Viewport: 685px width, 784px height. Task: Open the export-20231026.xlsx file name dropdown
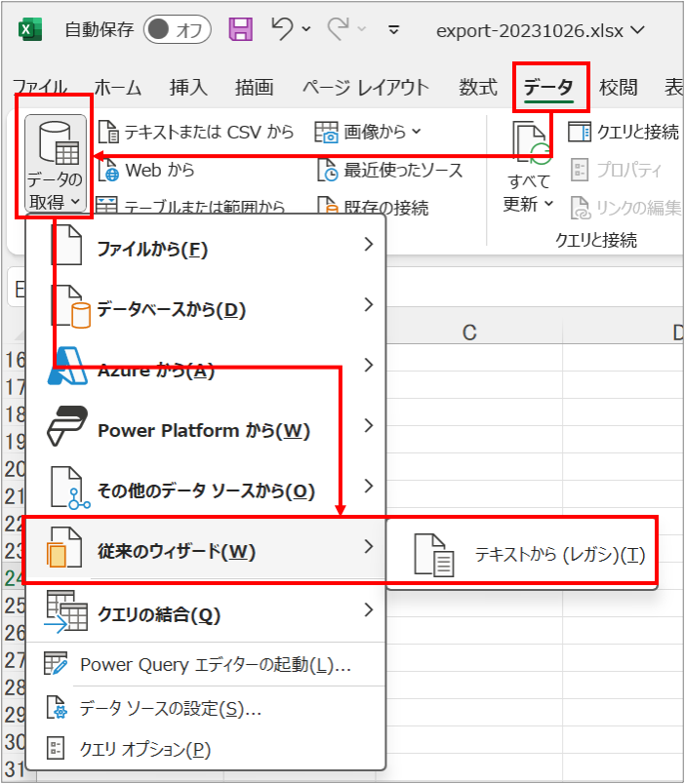pos(637,30)
